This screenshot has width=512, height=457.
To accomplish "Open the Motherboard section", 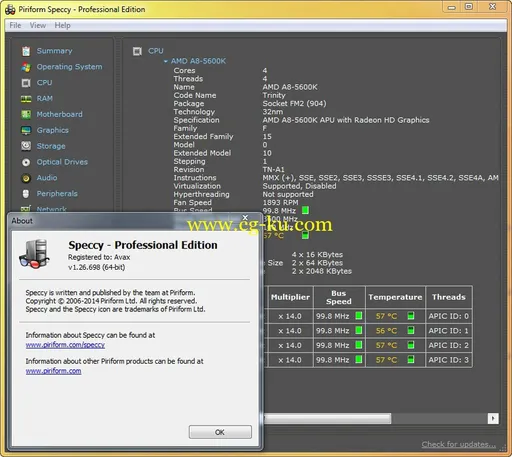I will click(59, 114).
